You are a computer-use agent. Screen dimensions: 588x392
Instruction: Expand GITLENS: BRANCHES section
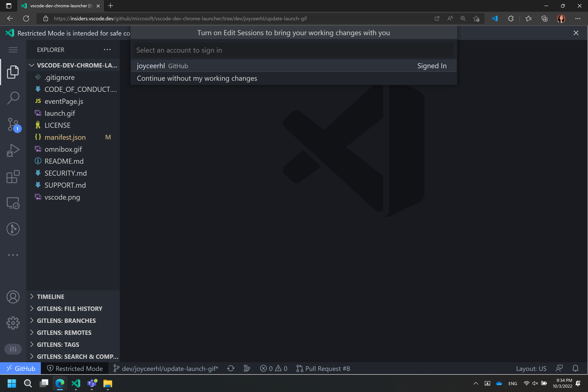(66, 321)
